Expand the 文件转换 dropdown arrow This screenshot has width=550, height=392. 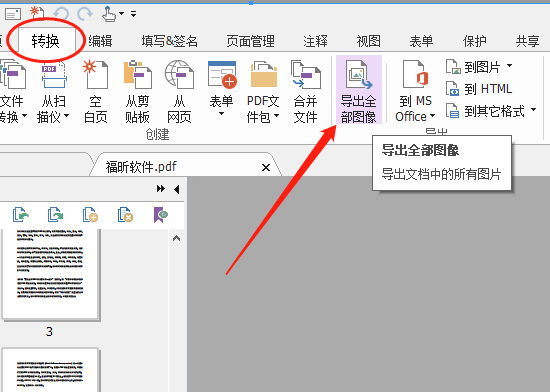click(x=24, y=116)
